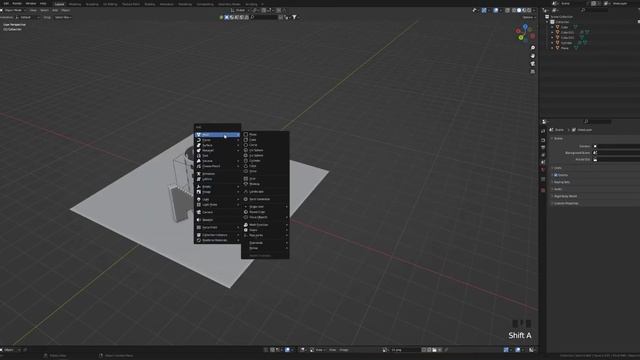Switch to the Modeling workspace tab

click(75, 4)
